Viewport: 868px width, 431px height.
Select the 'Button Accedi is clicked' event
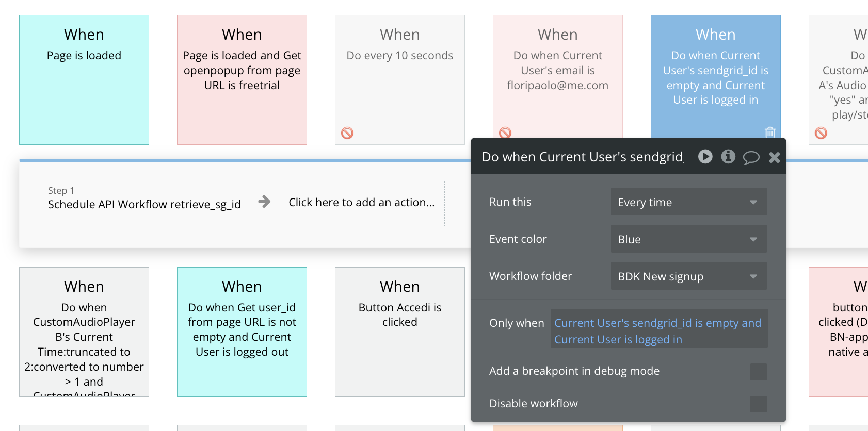[400, 332]
